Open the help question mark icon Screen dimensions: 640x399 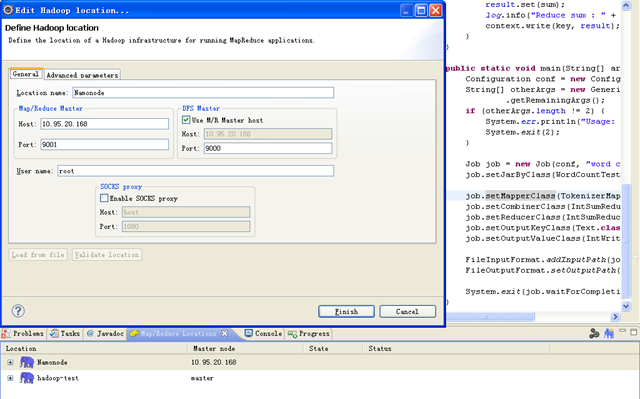coord(18,311)
